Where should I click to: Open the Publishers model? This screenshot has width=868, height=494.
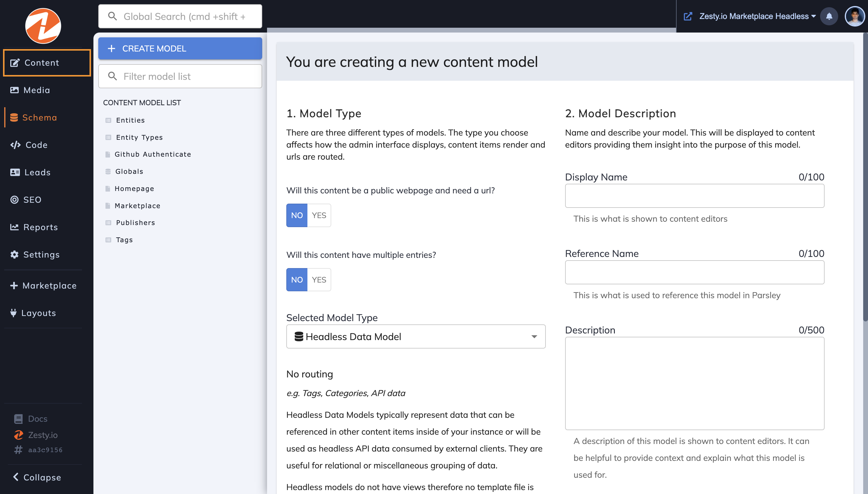[135, 223]
